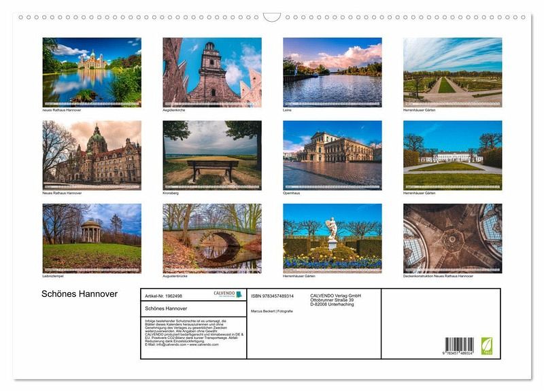Click 'Schönes Hannover' inside the info box
This screenshot has height=392, width=544.
click(166, 308)
